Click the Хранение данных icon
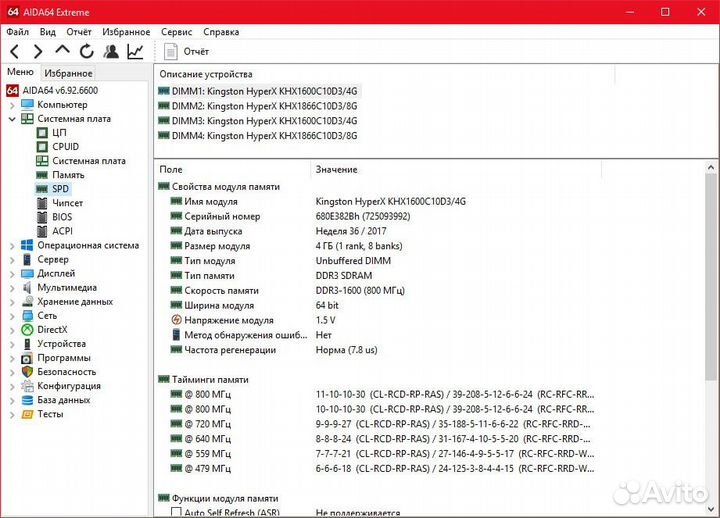Screen dimensions: 720x518 (x=27, y=302)
